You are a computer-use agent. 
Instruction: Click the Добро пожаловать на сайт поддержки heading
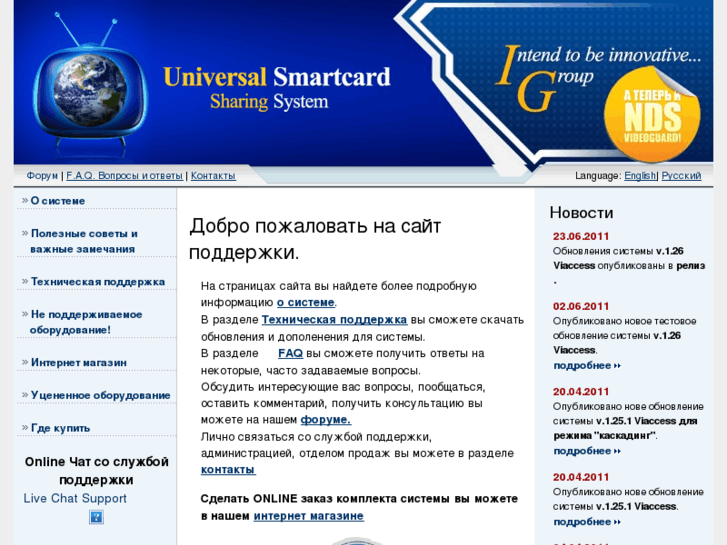tap(315, 239)
